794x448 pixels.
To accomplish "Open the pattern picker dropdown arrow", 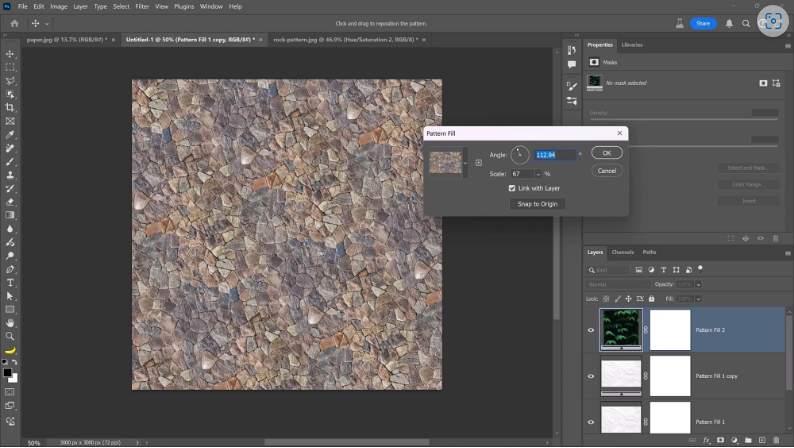I will [x=465, y=163].
